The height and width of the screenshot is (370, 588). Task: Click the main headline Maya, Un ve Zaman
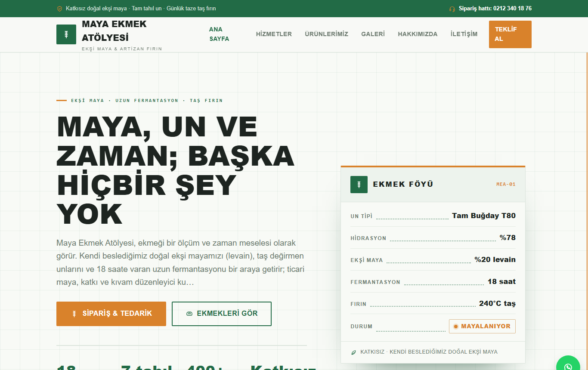176,170
